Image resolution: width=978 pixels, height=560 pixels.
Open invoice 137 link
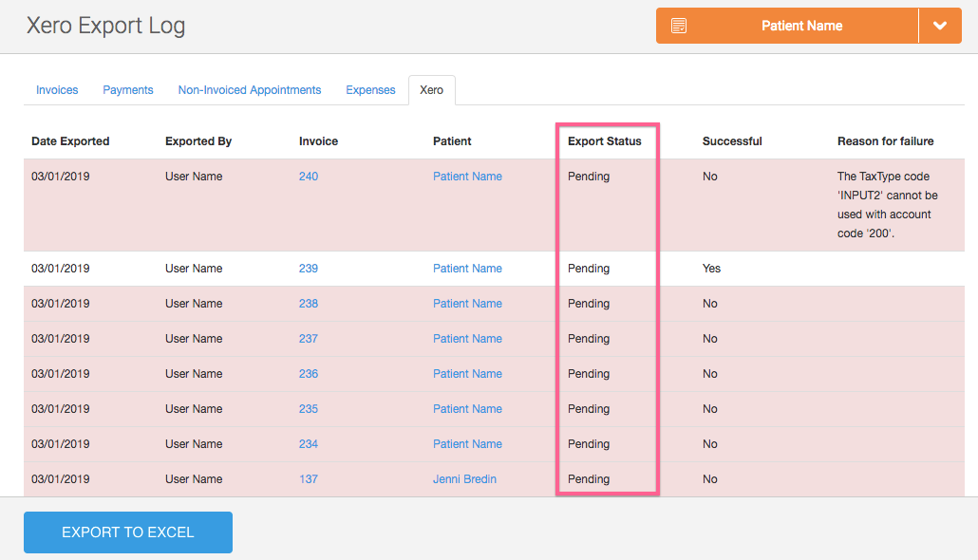pyautogui.click(x=309, y=479)
